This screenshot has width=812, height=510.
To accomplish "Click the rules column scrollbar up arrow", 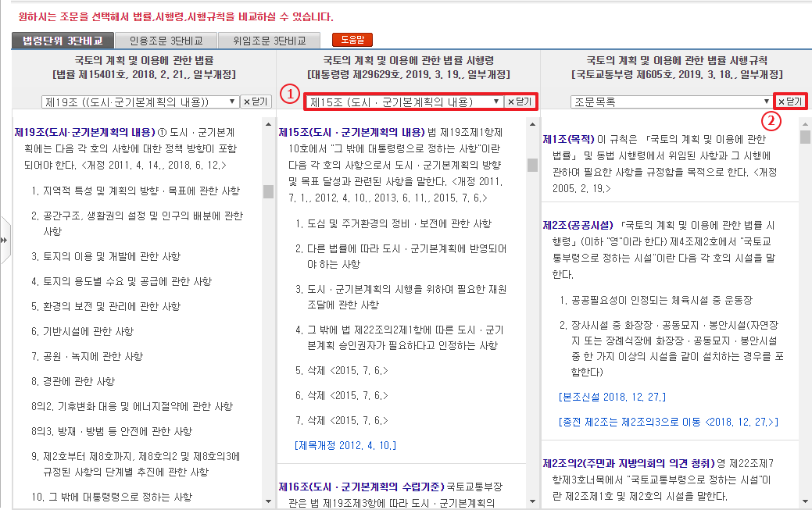I will coord(805,124).
